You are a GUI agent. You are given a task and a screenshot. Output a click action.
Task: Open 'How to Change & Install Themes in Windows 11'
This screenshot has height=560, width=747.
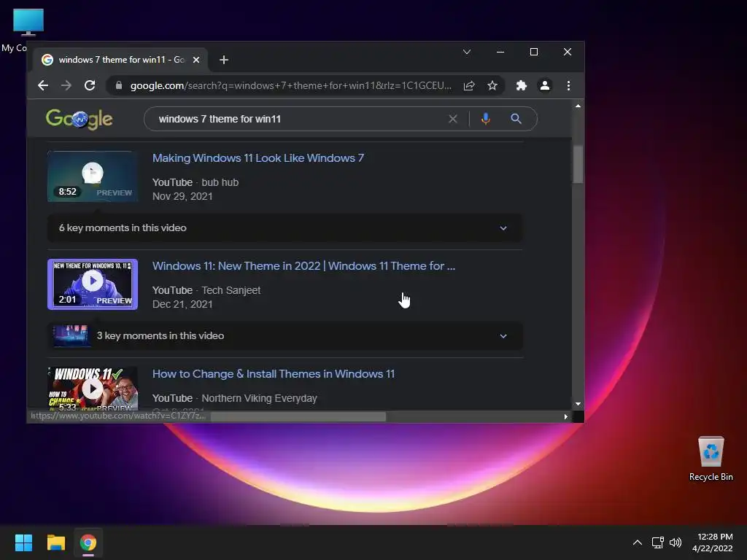coord(274,374)
